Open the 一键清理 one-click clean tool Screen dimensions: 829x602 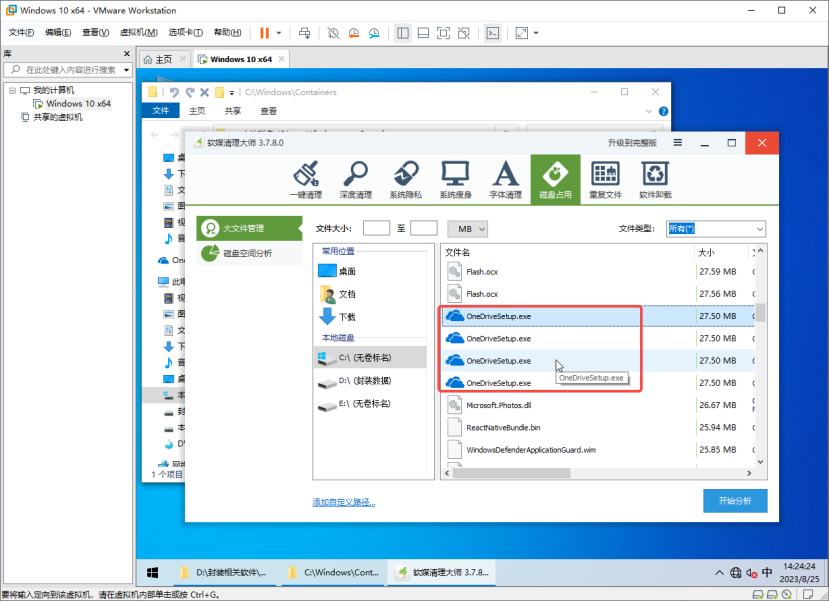pos(306,180)
